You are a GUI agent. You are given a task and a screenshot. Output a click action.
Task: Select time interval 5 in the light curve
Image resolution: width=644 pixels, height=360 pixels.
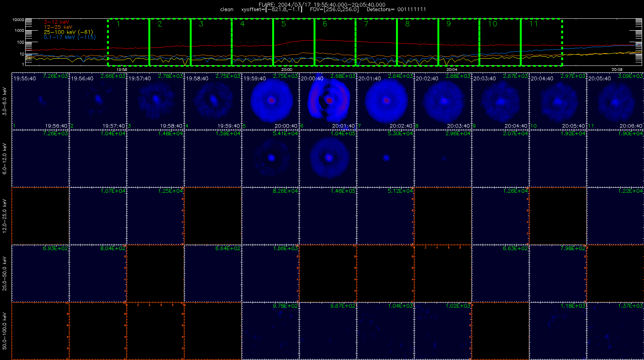[x=294, y=42]
